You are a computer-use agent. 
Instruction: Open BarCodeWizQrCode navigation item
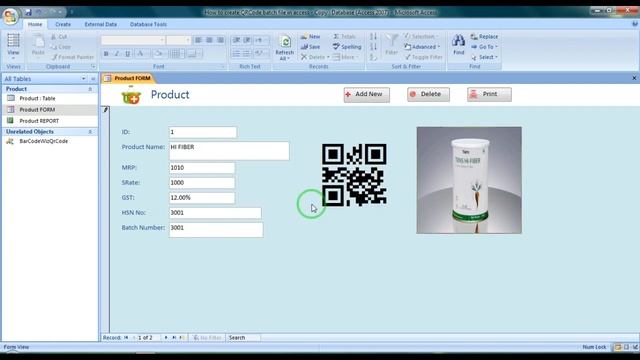click(x=43, y=141)
